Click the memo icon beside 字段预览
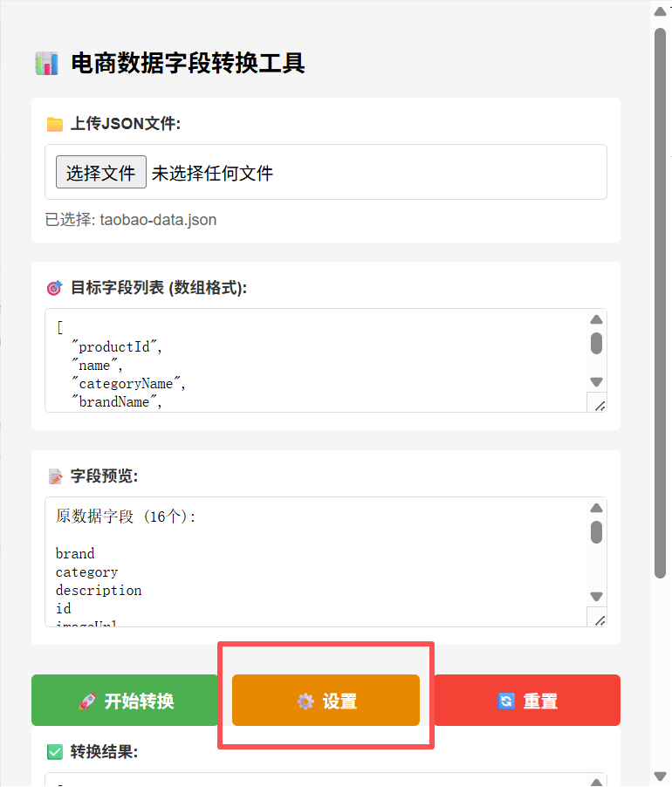The image size is (672, 787). pos(55,476)
